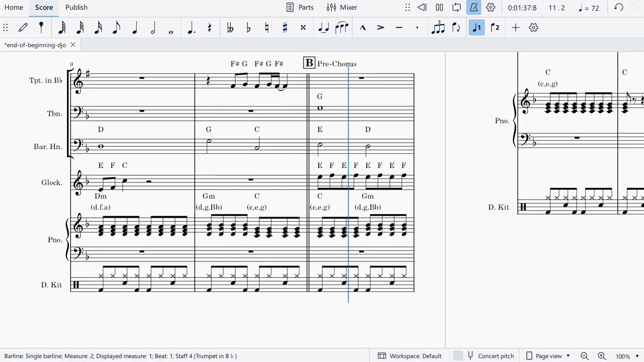Close the end-of-beginning-djo tab
This screenshot has width=644, height=362.
(x=73, y=45)
